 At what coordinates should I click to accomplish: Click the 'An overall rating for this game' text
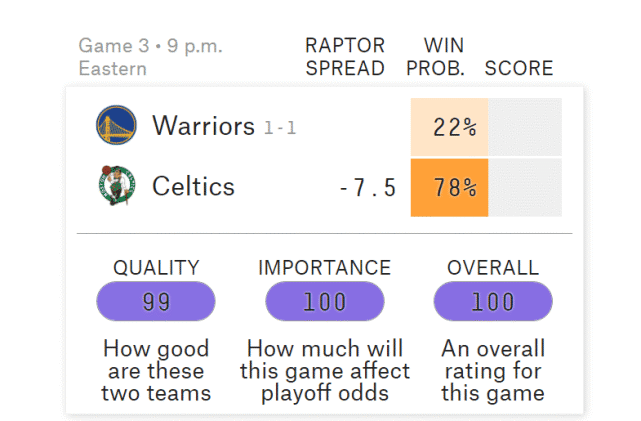pyautogui.click(x=493, y=370)
